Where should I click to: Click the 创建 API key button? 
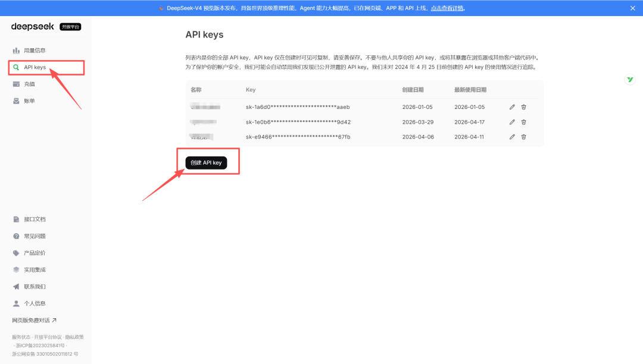point(206,162)
